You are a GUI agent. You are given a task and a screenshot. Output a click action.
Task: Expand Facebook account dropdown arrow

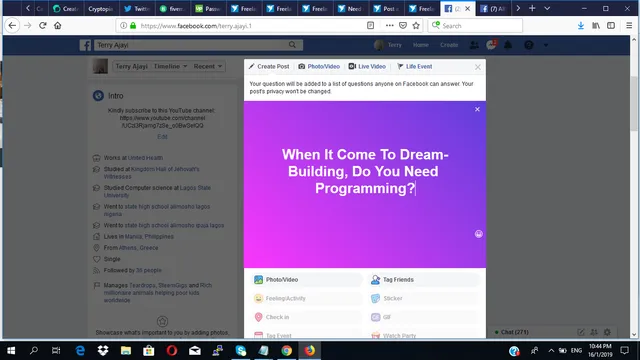coord(546,45)
